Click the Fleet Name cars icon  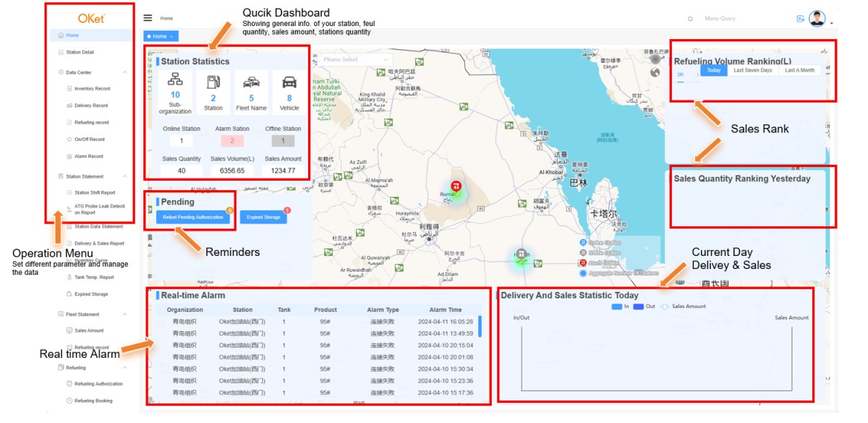coord(252,82)
